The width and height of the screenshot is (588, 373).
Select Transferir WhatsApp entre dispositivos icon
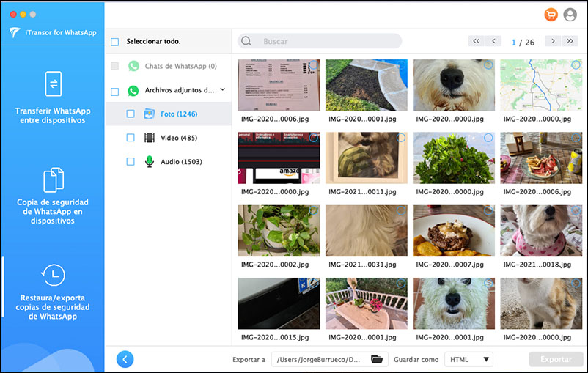[x=54, y=84]
